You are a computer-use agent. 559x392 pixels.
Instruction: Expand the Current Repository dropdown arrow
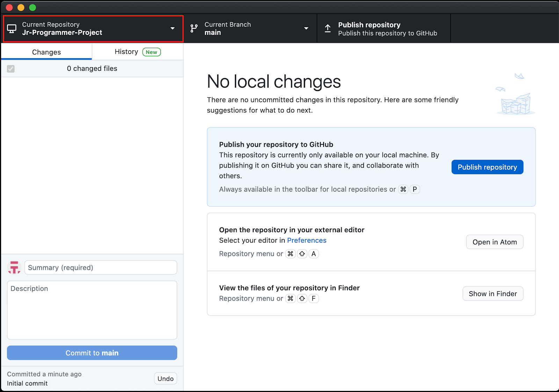tap(173, 28)
